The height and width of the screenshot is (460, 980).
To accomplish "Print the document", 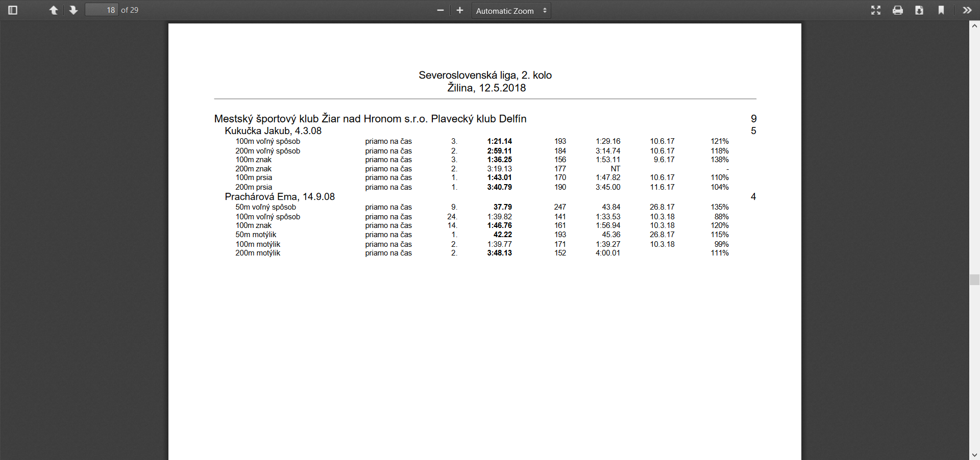I will 898,10.
